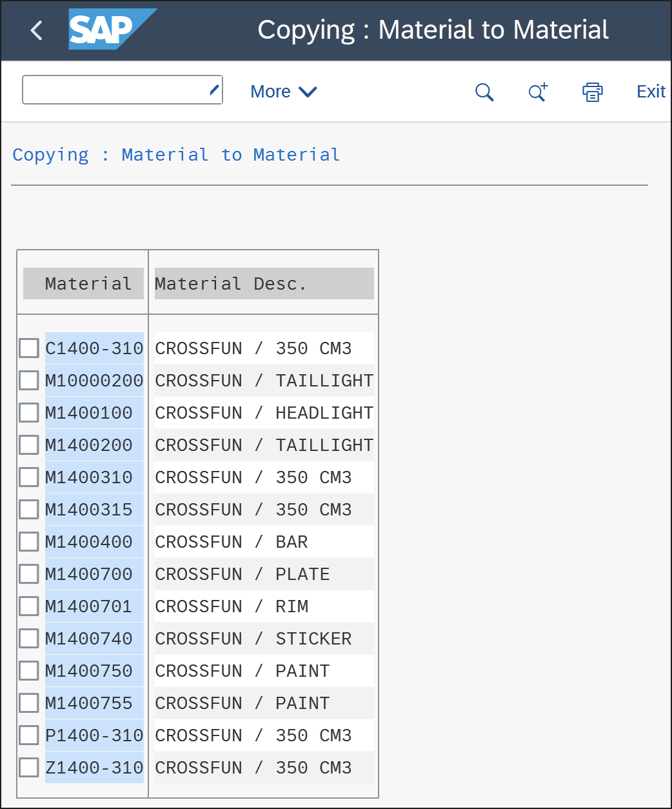Screen dimensions: 672x809
Task: Click material number C1400-310
Action: click(94, 348)
